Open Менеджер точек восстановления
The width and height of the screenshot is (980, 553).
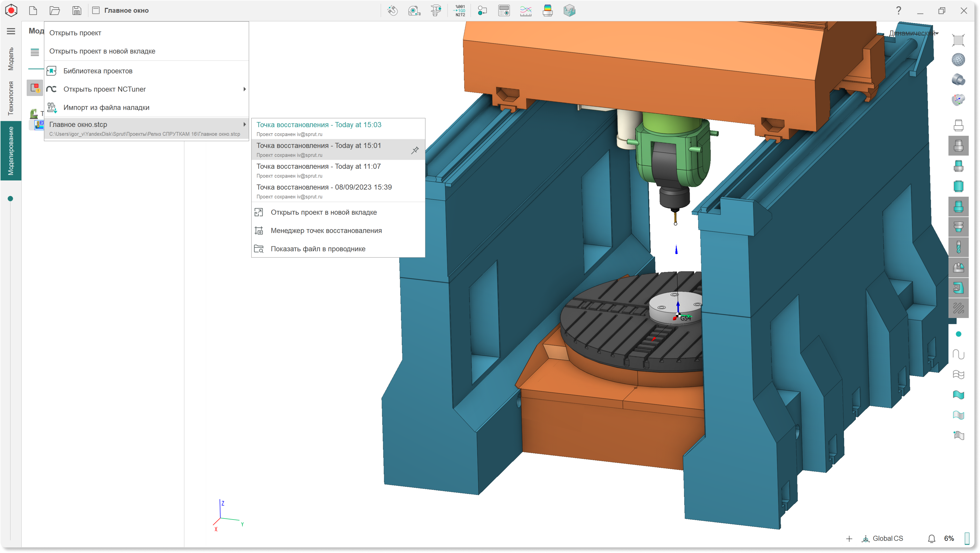pyautogui.click(x=326, y=230)
